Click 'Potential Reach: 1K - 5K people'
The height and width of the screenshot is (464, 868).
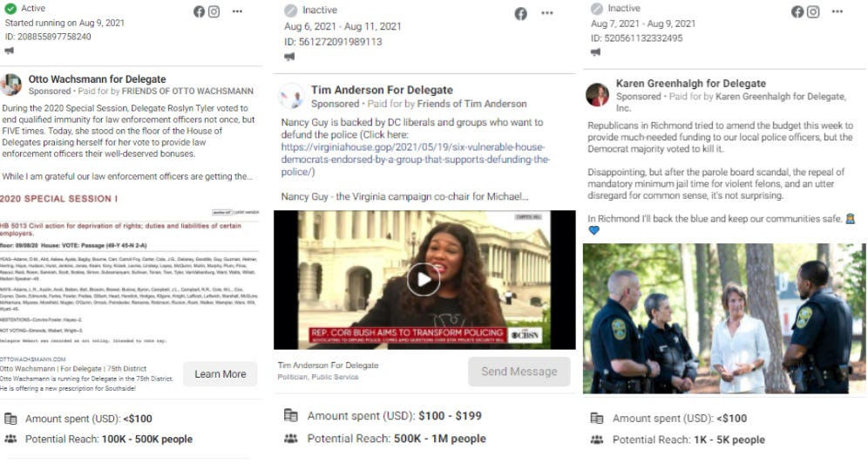point(688,440)
